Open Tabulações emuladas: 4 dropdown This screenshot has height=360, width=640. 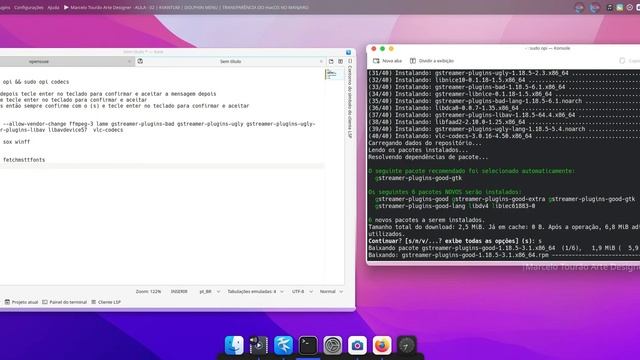(x=256, y=291)
